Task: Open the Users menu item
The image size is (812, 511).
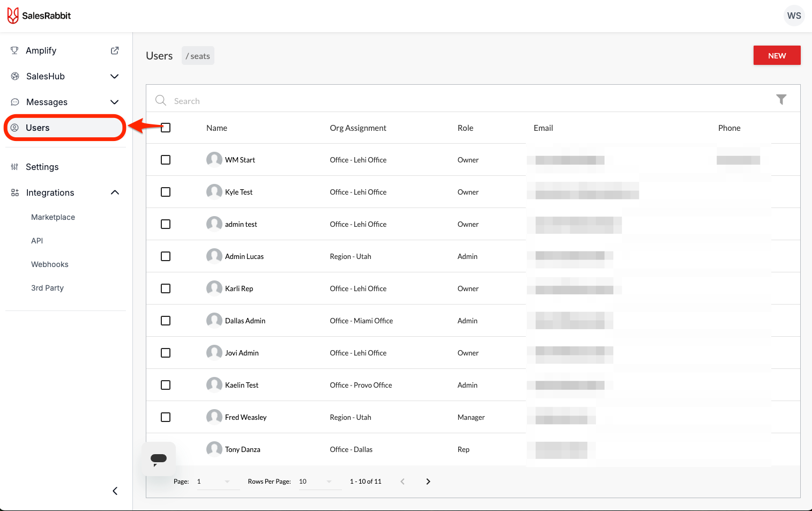Action: (x=65, y=128)
